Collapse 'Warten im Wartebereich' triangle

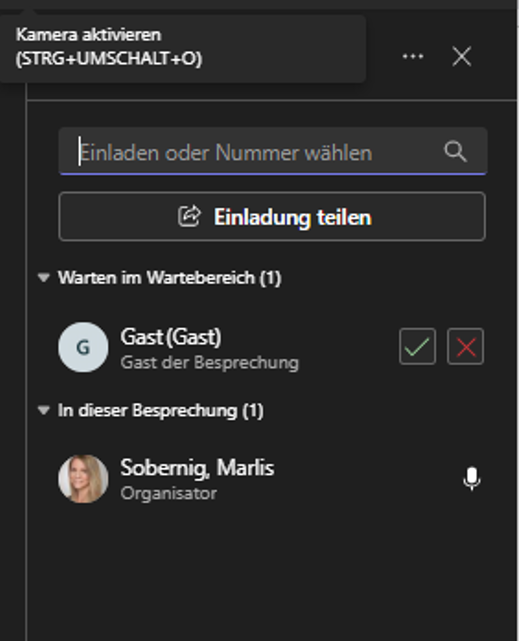click(43, 278)
